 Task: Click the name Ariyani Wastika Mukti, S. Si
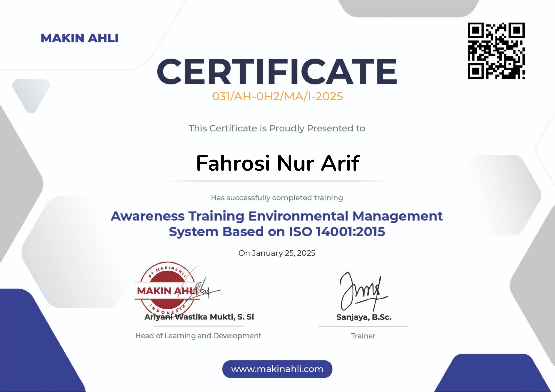(199, 317)
